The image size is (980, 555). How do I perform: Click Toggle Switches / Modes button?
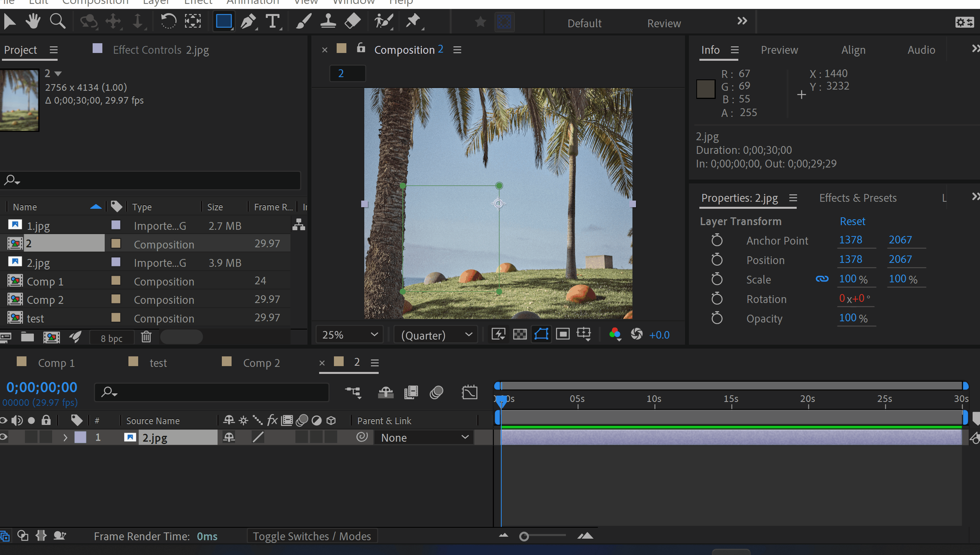[312, 536]
